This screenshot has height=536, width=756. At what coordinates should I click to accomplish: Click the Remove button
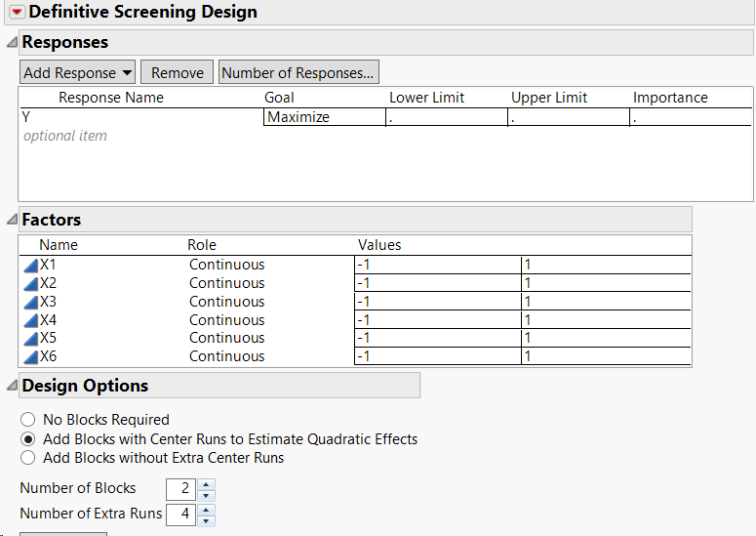pos(178,72)
